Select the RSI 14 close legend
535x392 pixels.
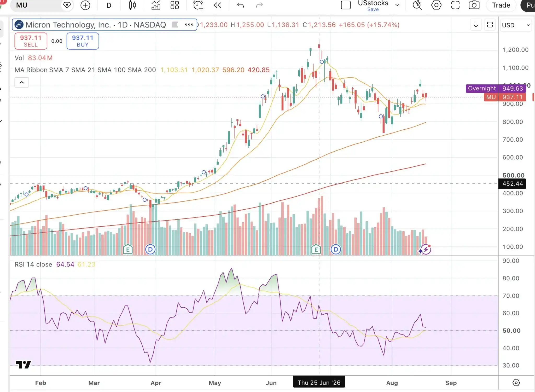(x=33, y=264)
